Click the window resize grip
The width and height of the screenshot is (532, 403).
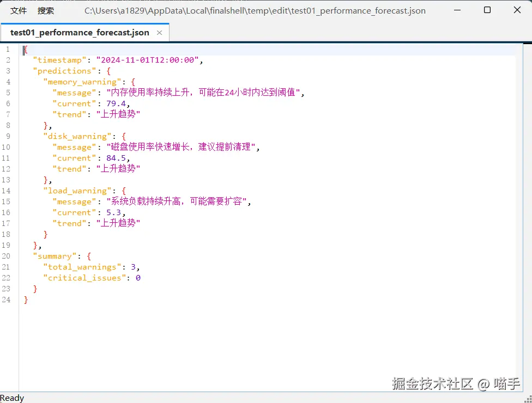pos(528,399)
